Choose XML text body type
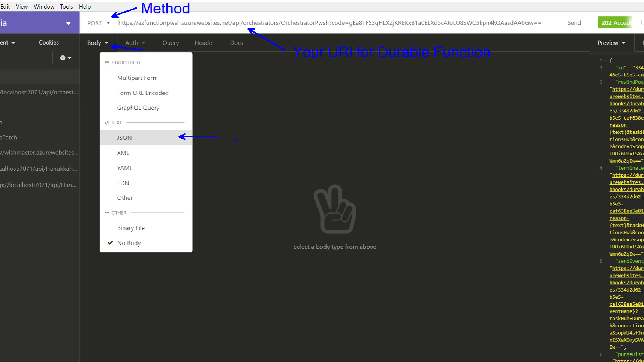Image resolution: width=644 pixels, height=362 pixels. coord(123,153)
